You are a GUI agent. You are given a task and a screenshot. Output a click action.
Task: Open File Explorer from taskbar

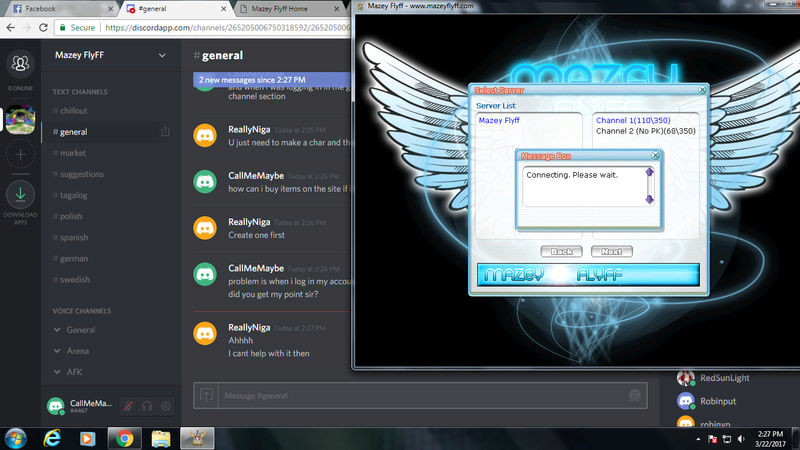point(161,439)
